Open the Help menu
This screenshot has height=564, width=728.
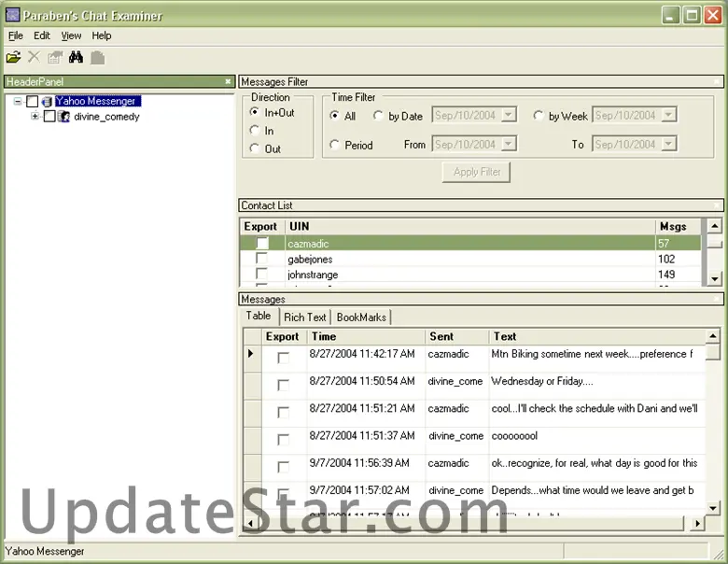click(101, 35)
